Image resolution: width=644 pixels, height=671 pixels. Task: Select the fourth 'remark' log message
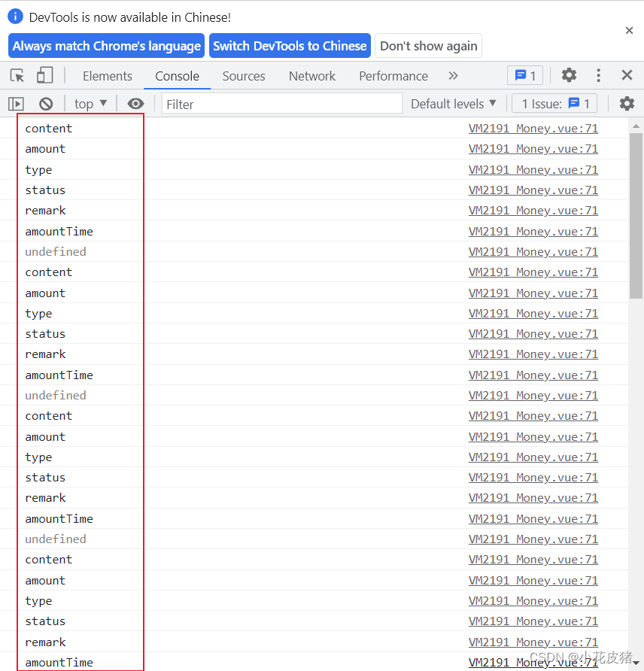45,642
